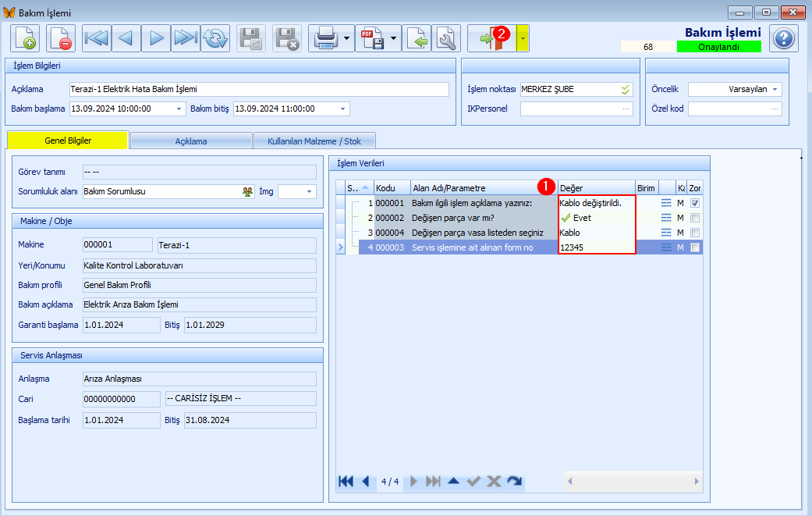This screenshot has width=812, height=516.
Task: Go to last row in grid navigator
Action: (x=433, y=482)
